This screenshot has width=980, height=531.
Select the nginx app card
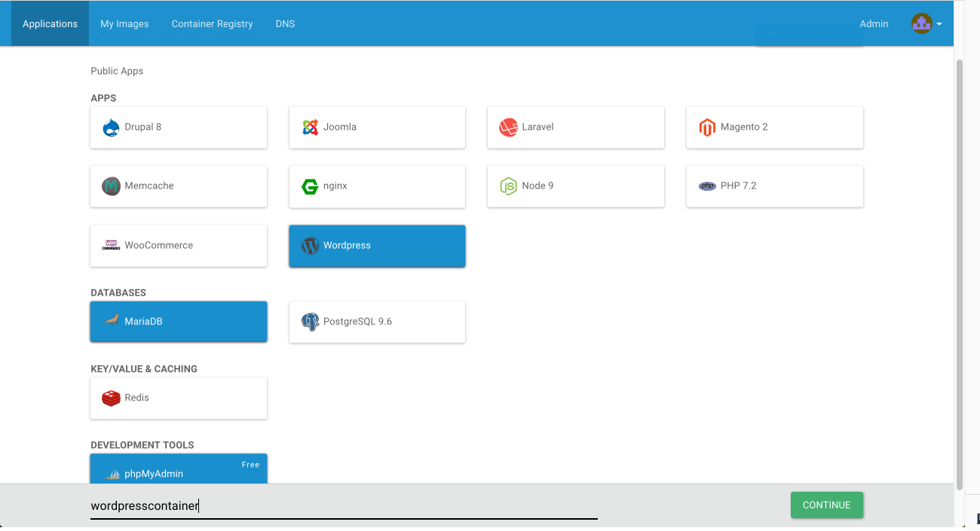pos(377,186)
